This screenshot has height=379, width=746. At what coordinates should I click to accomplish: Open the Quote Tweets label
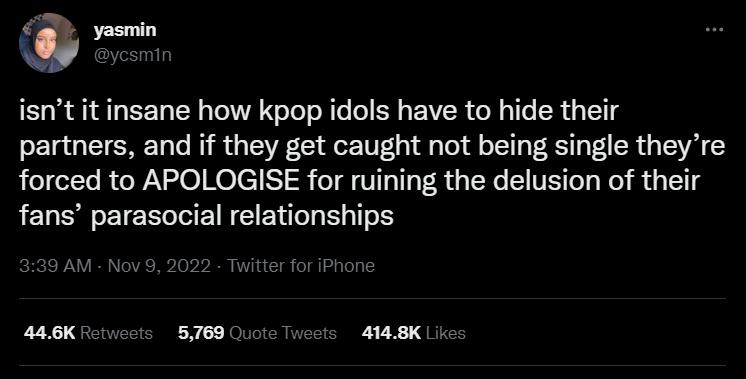(283, 333)
